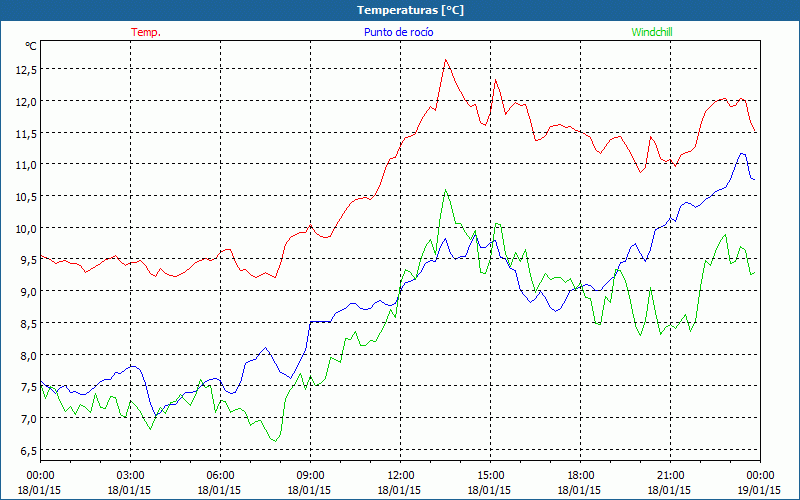Click the 11,0 y-axis value
The height and width of the screenshot is (500, 800).
tap(26, 165)
